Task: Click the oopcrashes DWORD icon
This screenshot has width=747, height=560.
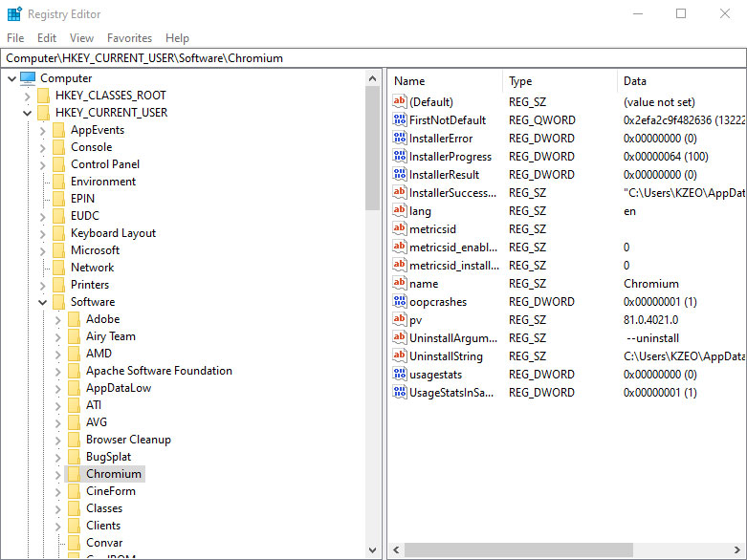Action: pyautogui.click(x=399, y=301)
